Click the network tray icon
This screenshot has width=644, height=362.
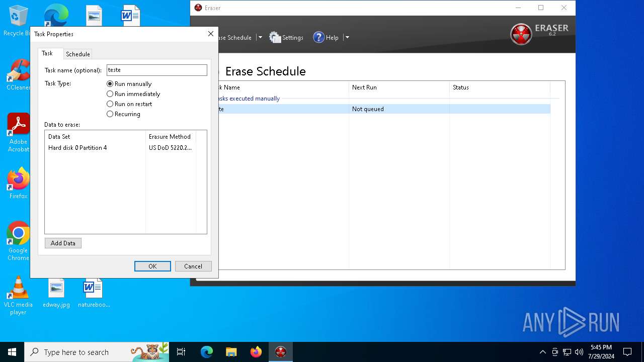[567, 352]
